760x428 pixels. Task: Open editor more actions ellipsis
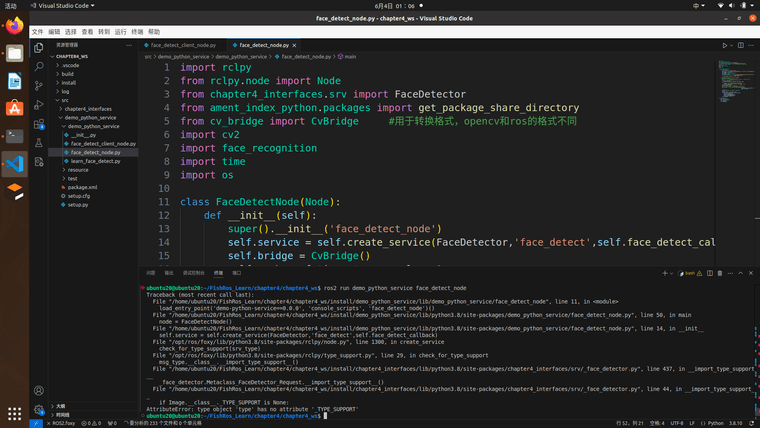(x=751, y=45)
